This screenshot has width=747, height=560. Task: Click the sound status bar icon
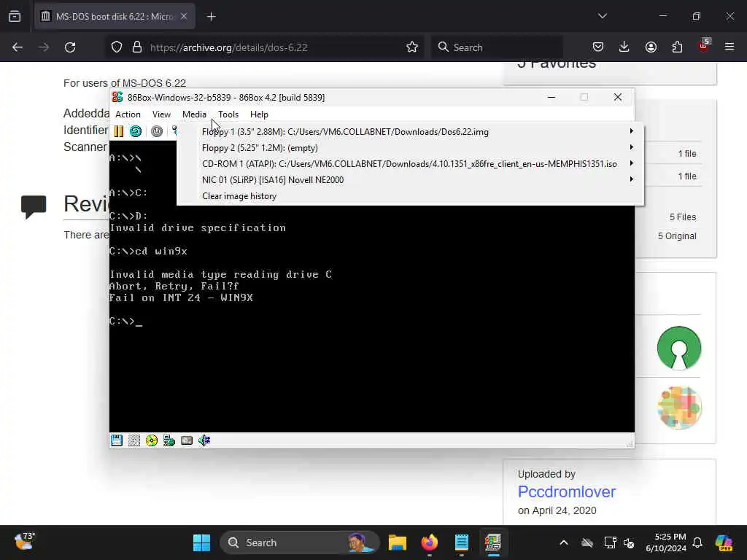204,440
